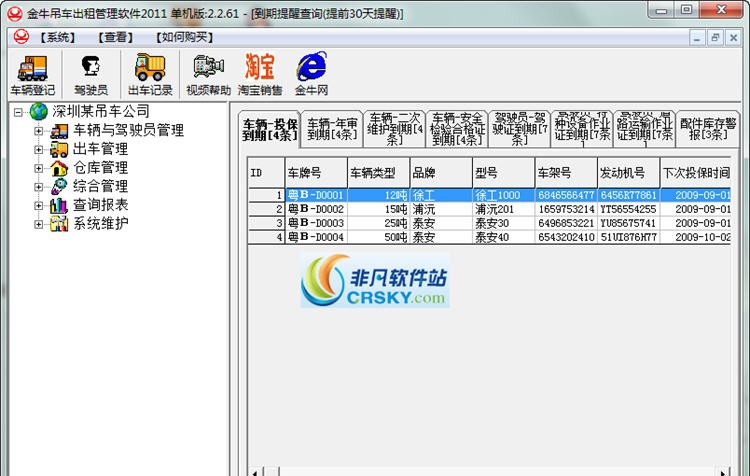Viewport: 750px width, 476px height.
Task: Click the house icon of 仓库管理
Action: pyautogui.click(x=59, y=168)
